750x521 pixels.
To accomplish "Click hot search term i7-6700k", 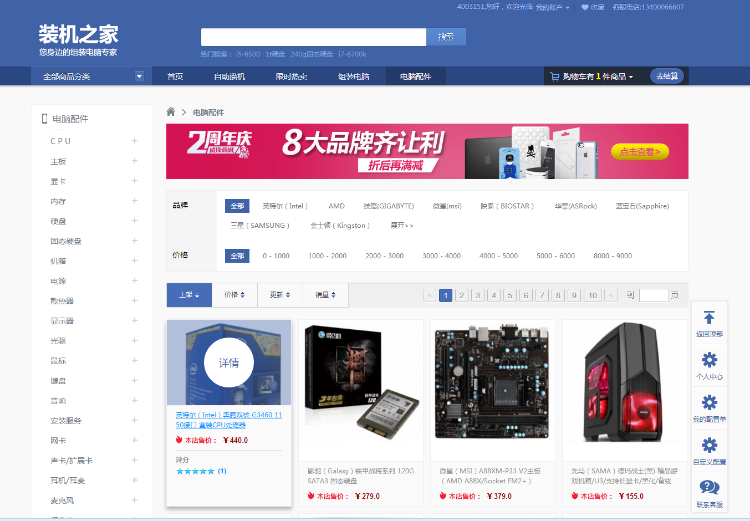I will coord(352,54).
